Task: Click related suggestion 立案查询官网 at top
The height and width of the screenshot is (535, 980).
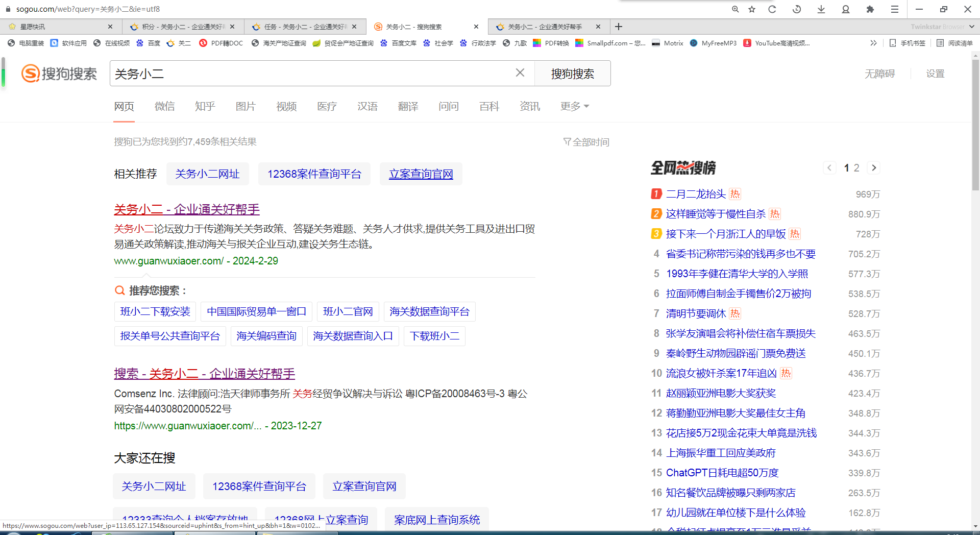Action: tap(421, 174)
